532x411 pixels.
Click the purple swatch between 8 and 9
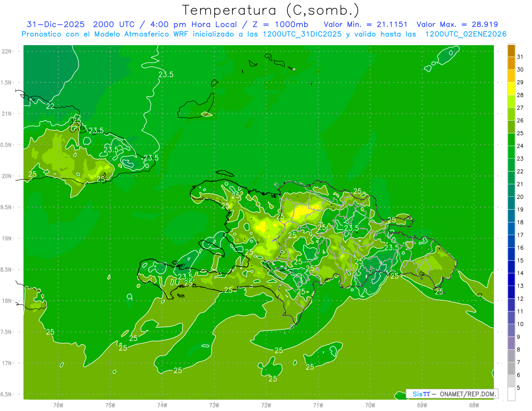[x=511, y=343]
